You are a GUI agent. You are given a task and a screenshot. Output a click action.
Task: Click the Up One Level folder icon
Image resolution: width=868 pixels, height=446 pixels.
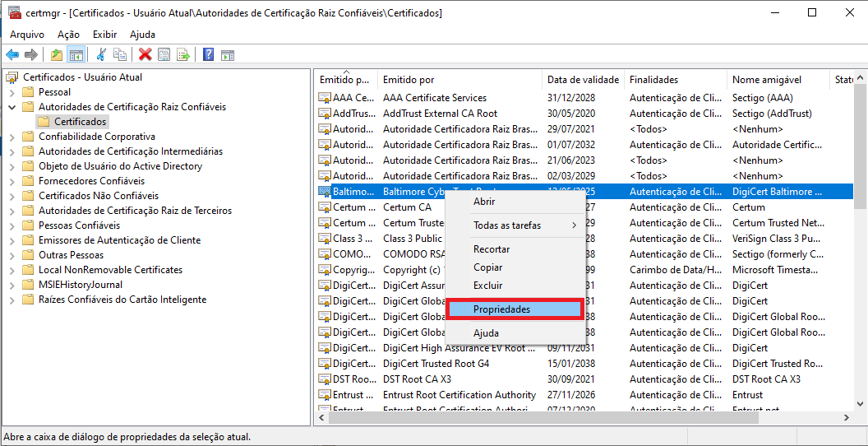point(56,55)
